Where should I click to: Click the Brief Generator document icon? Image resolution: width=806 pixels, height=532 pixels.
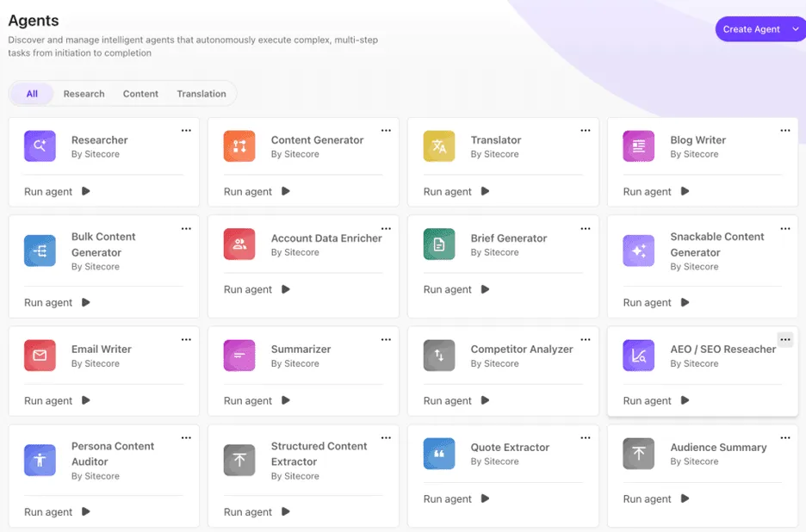tap(439, 244)
